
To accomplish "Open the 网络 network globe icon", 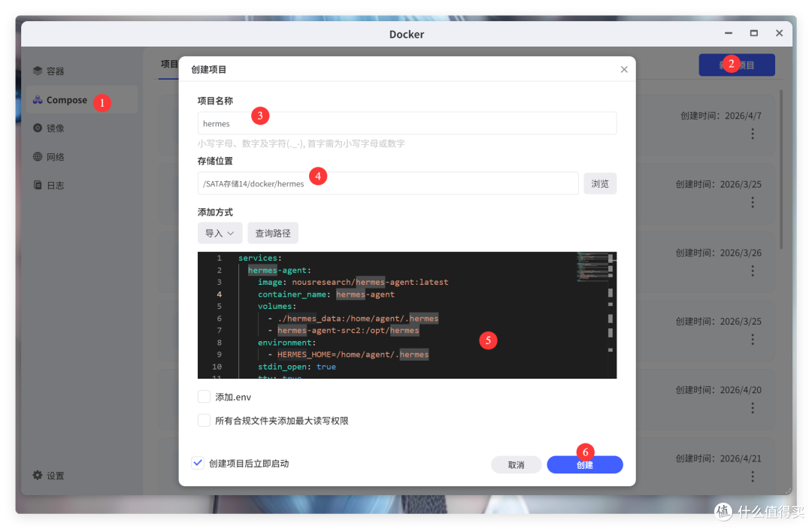I will tap(38, 157).
